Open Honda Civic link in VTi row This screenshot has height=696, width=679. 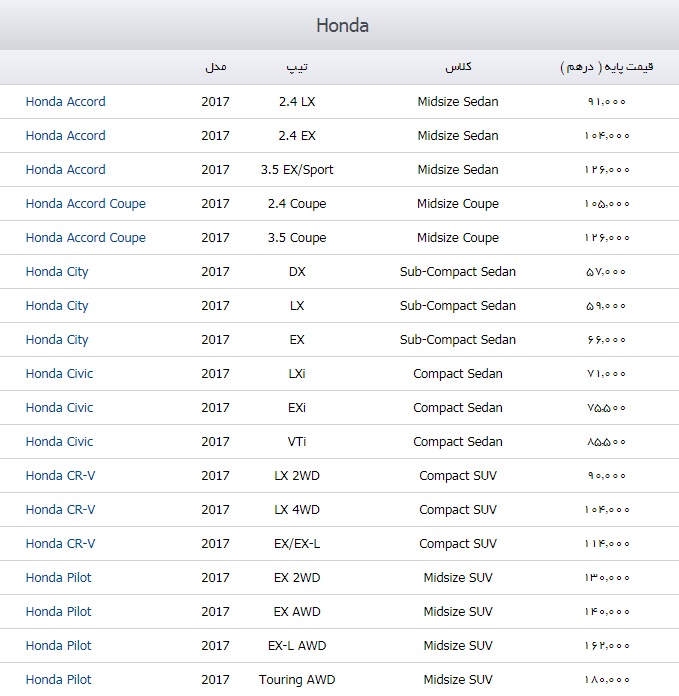point(59,442)
